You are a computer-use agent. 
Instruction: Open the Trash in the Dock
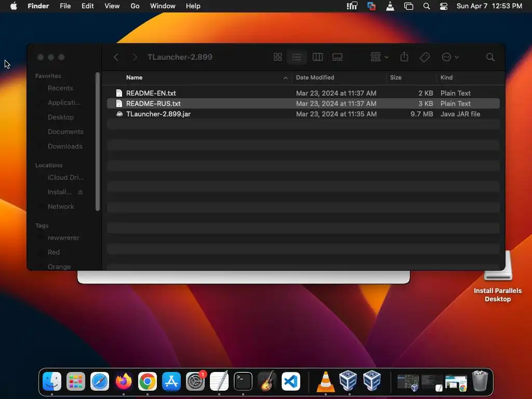click(x=480, y=381)
